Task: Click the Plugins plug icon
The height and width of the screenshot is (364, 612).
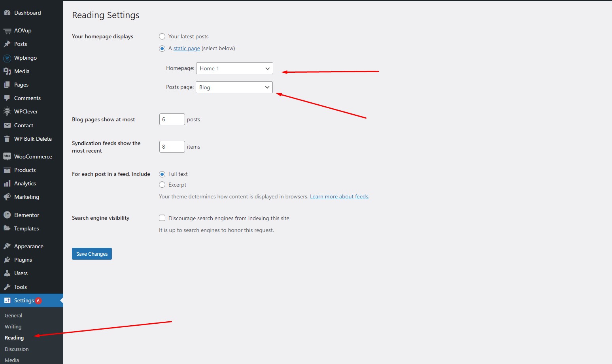Action: point(7,260)
